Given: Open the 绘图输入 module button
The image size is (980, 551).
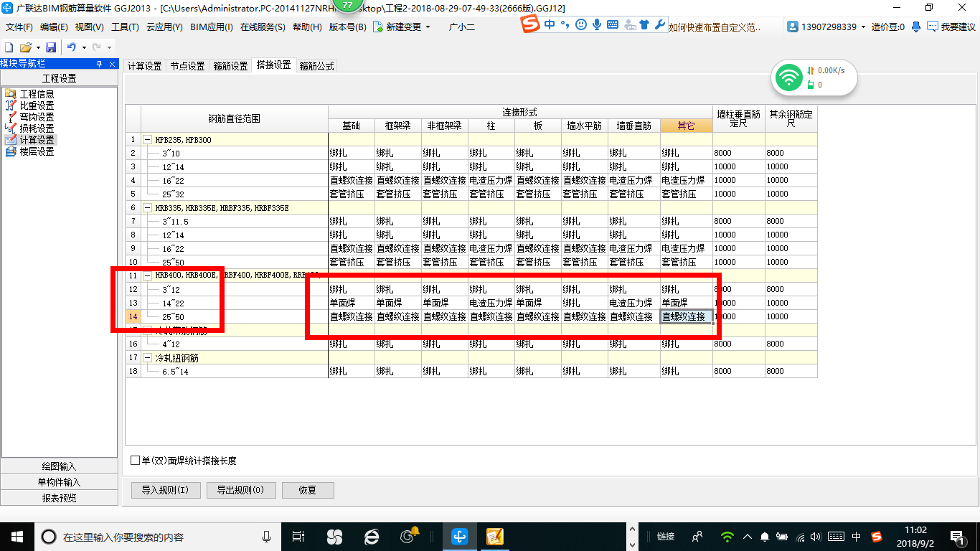Looking at the screenshot, I should point(59,466).
